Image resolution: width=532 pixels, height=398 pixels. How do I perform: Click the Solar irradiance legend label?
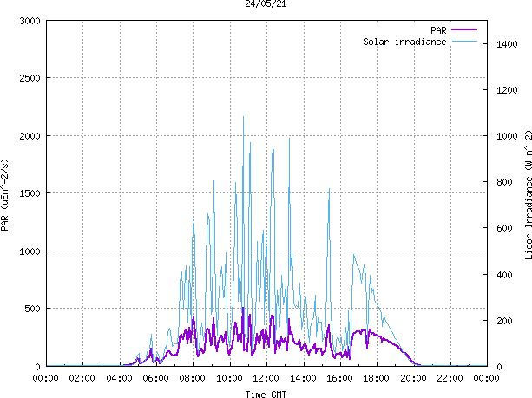[x=404, y=42]
